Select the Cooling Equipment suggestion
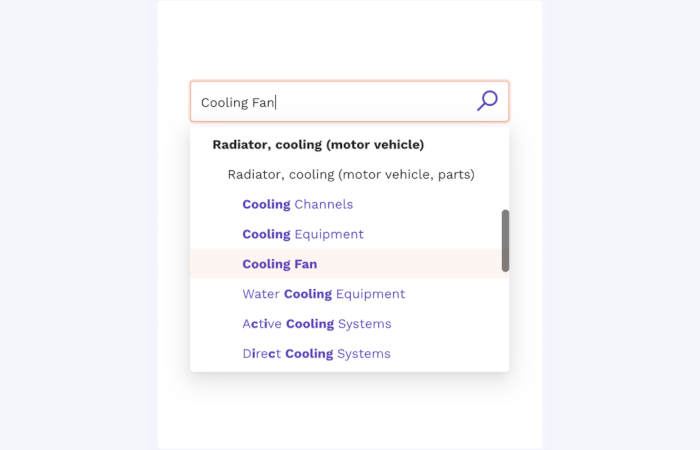Viewport: 700px width, 450px height. tap(303, 234)
